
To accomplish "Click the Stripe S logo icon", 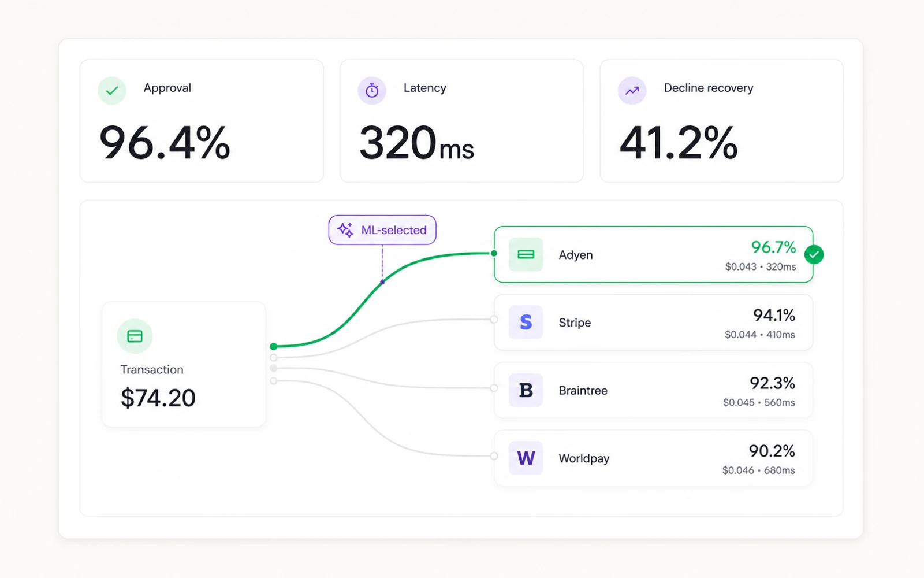I will coord(526,322).
